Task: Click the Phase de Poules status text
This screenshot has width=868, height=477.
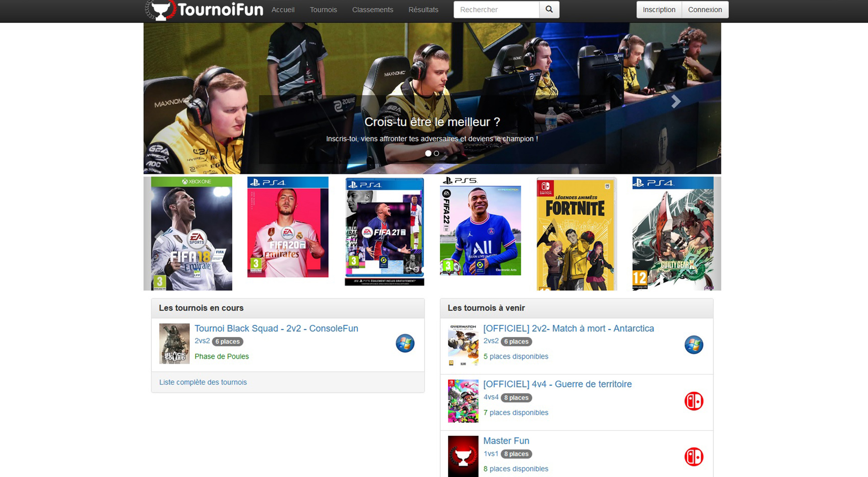Action: pos(222,356)
